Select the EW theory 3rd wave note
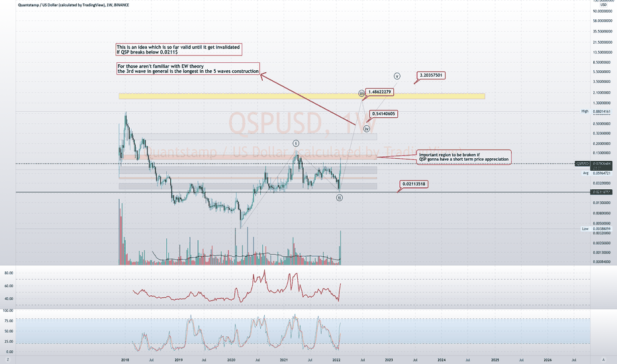617x364 pixels. click(x=188, y=69)
